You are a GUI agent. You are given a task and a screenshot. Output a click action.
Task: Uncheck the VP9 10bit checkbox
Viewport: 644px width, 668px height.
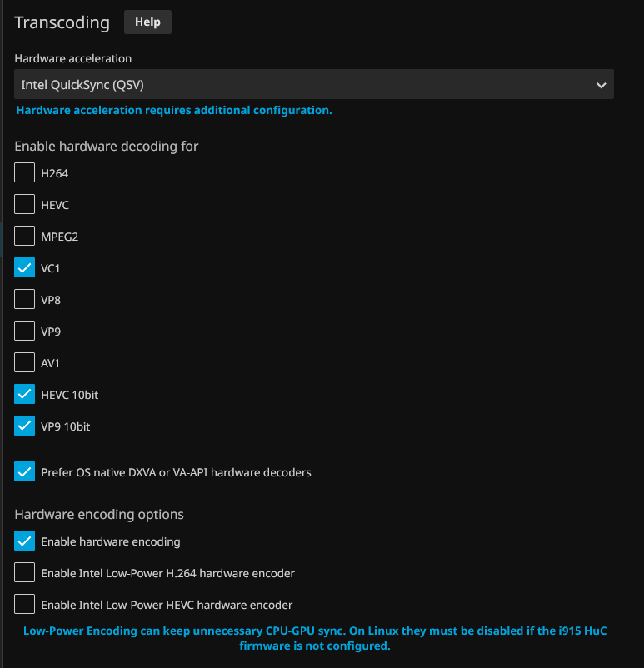(25, 426)
